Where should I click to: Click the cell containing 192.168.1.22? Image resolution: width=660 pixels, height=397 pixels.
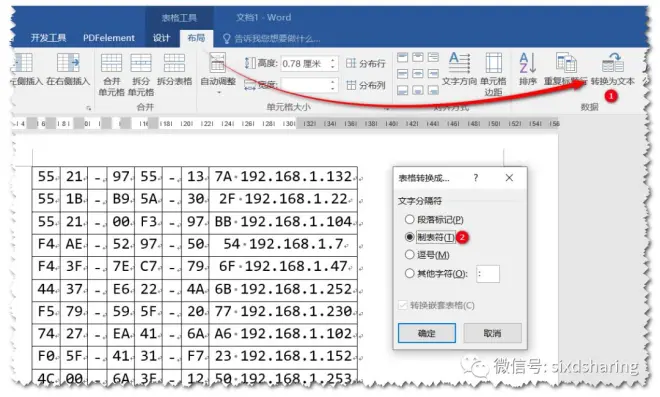pyautogui.click(x=283, y=199)
